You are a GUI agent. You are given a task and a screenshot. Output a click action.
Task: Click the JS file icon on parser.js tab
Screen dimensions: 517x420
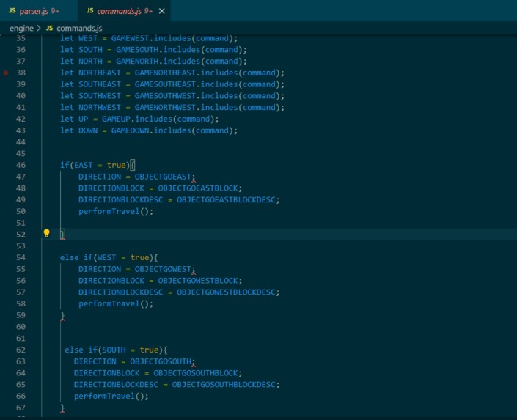12,11
